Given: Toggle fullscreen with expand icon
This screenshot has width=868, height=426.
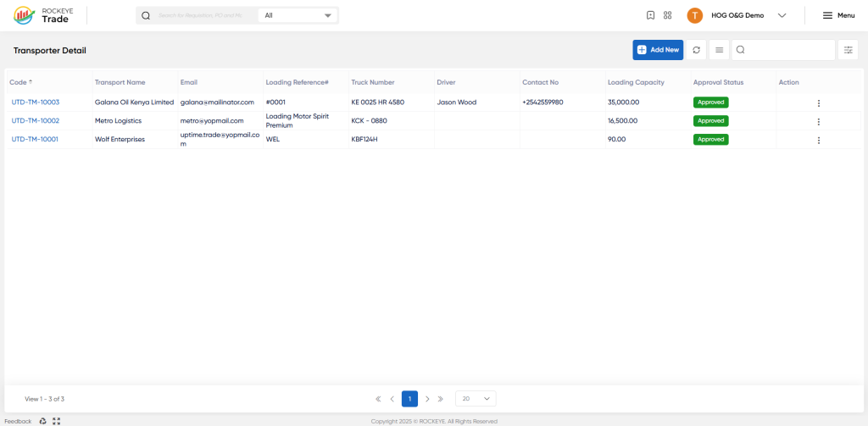Looking at the screenshot, I should coord(56,421).
